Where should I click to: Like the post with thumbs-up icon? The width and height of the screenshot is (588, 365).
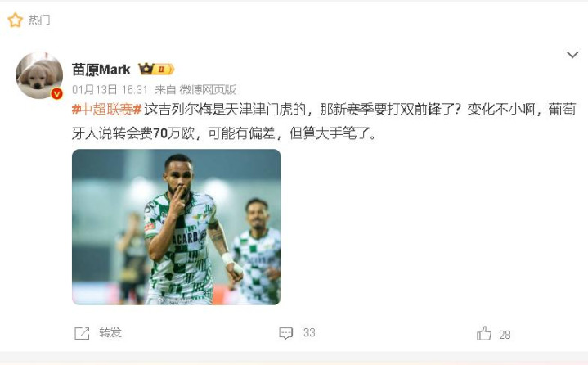click(x=484, y=333)
